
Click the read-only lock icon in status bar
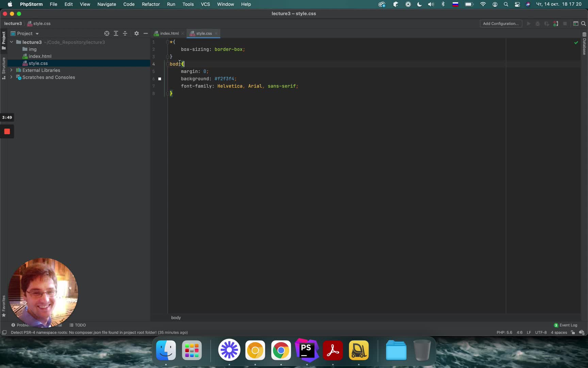[x=573, y=333]
